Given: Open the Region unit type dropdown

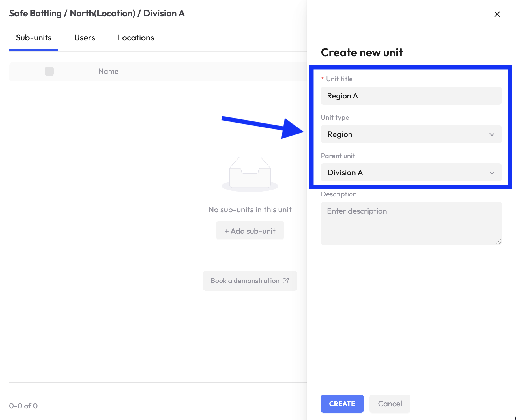Looking at the screenshot, I should [x=411, y=134].
